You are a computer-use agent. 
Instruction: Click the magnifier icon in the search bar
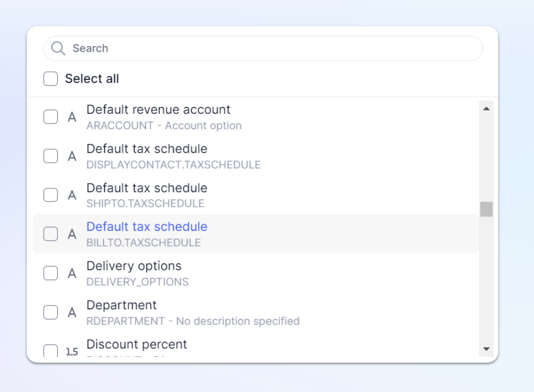pos(58,49)
